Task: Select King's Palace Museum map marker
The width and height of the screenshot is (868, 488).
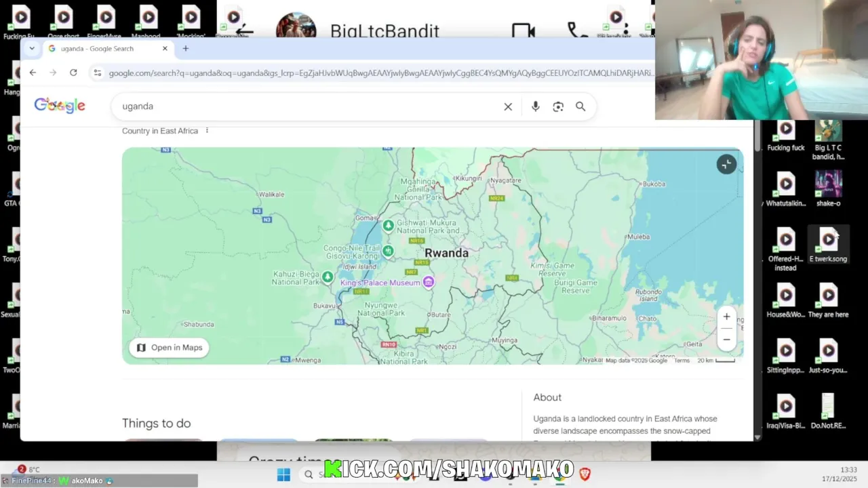Action: pos(428,282)
